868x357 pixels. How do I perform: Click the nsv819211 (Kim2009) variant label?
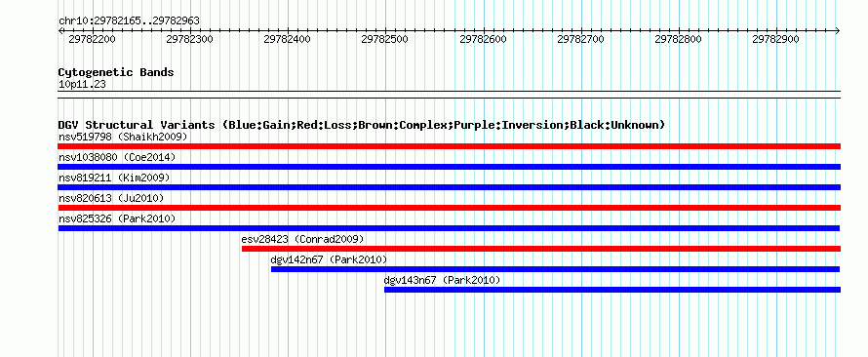tap(114, 178)
